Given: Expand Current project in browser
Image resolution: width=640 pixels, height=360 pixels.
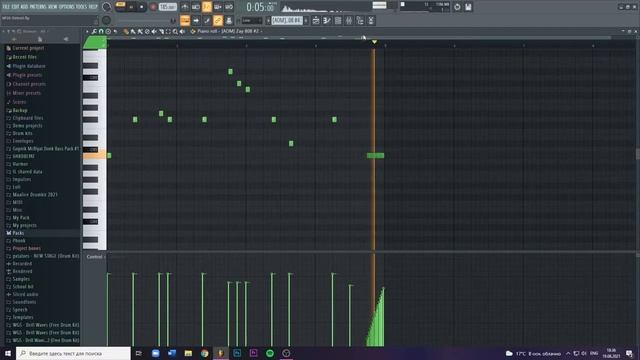Looking at the screenshot, I should [28, 48].
